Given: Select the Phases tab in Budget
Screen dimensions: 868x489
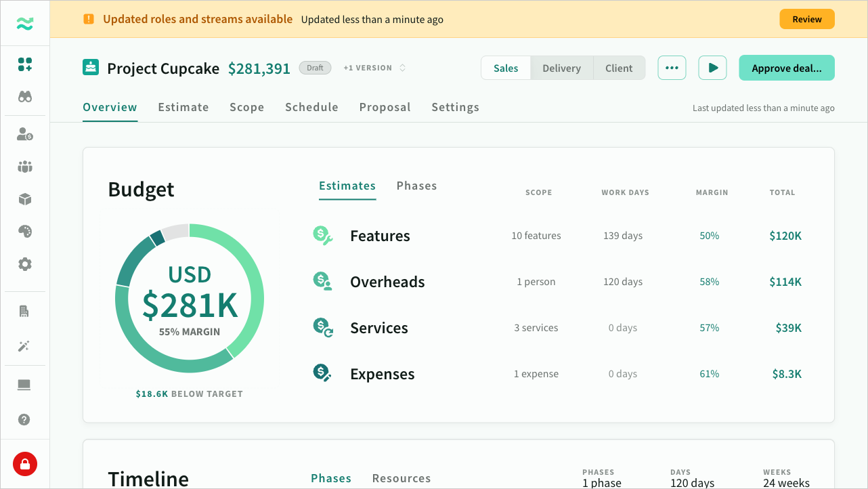Looking at the screenshot, I should click(417, 186).
